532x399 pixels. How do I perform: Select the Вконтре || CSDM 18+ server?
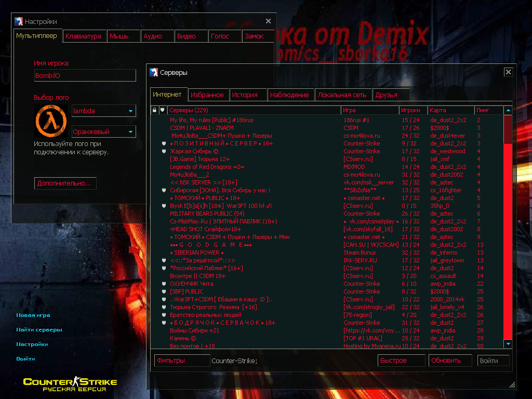tap(327, 276)
